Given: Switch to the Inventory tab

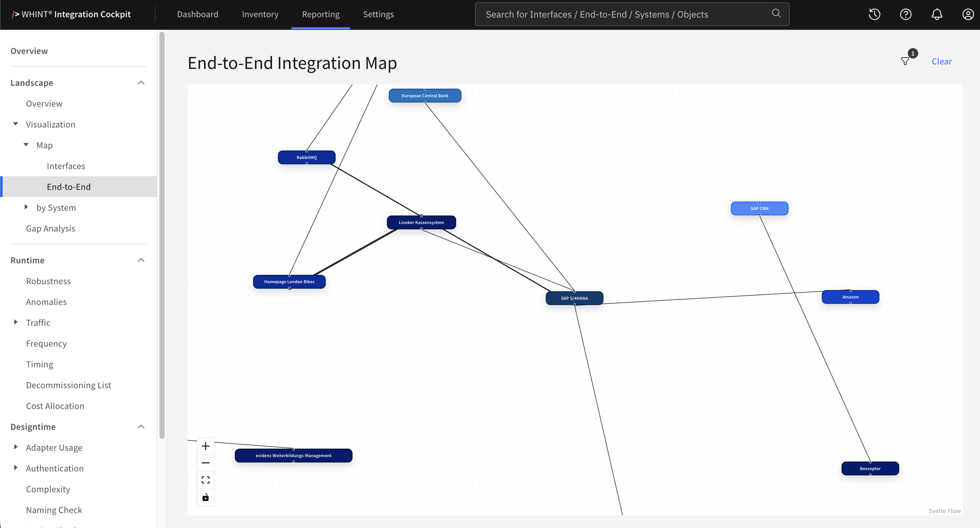Looking at the screenshot, I should [x=260, y=14].
